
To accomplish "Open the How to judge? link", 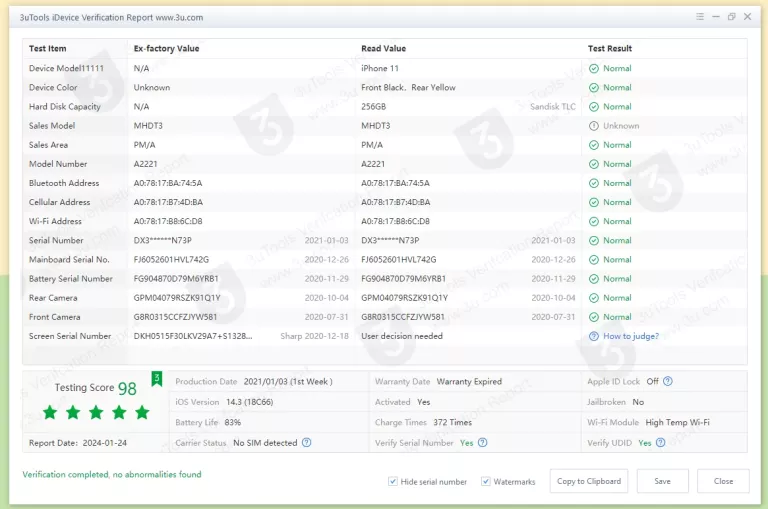I will tap(631, 336).
